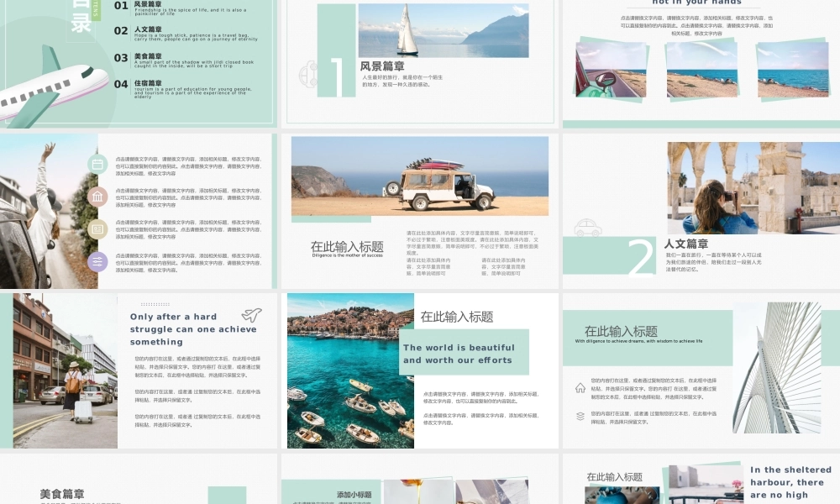Select the harbor with boats photo
The width and height of the screenshot is (840, 504).
tap(350, 370)
